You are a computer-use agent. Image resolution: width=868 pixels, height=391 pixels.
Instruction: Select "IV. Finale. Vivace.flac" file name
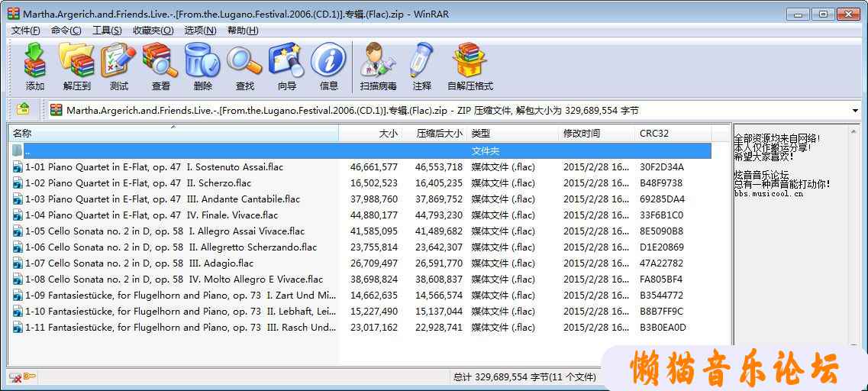pos(152,215)
